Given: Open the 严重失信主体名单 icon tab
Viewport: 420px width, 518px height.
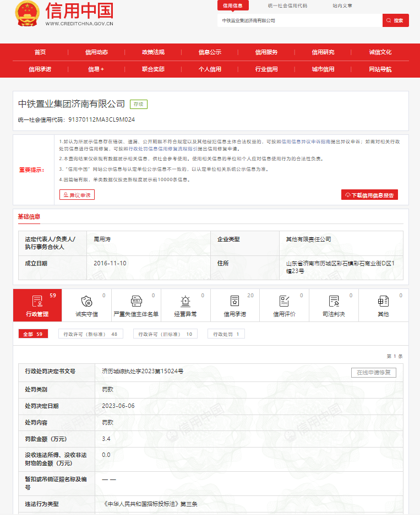Looking at the screenshot, I should coord(136,306).
